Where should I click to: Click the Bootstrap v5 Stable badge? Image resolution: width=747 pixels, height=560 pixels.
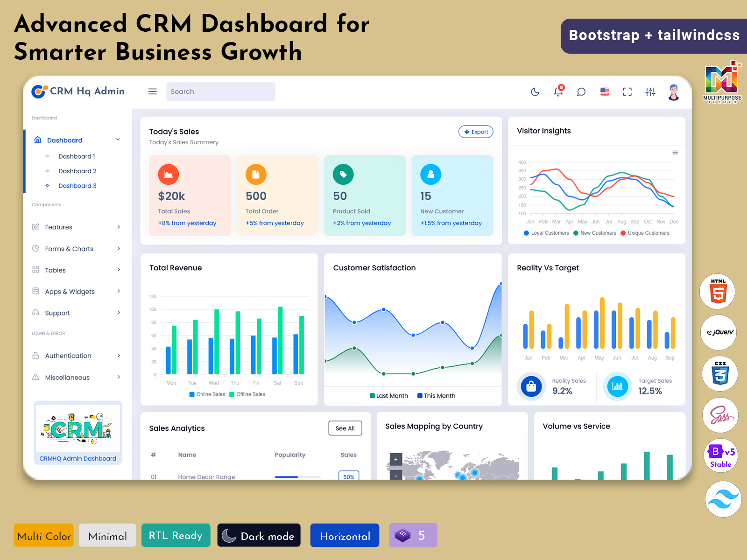coord(721,455)
